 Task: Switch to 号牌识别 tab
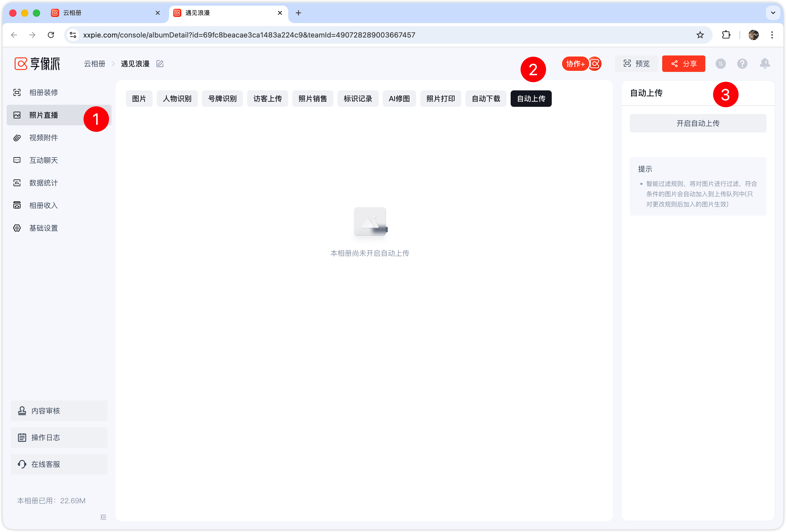click(x=222, y=98)
